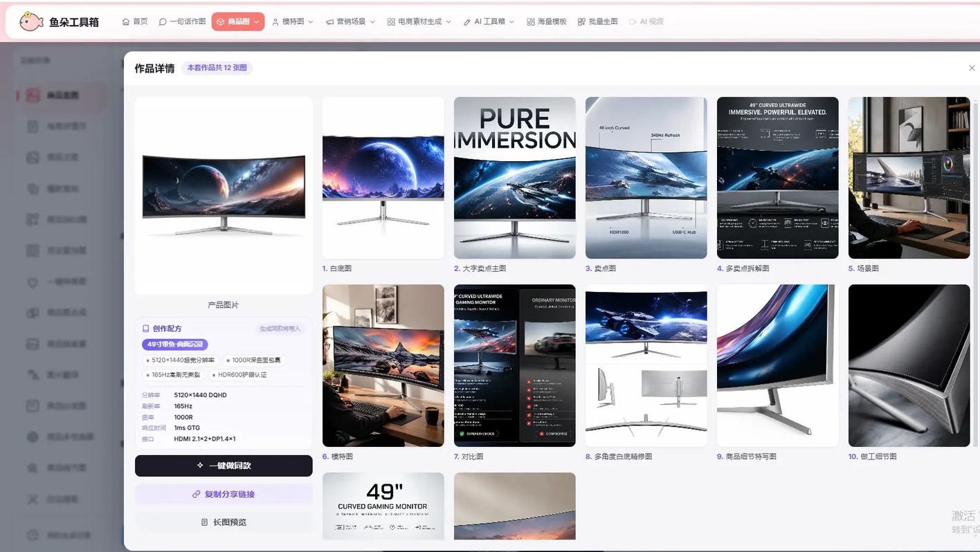Click the camera icon of AI 视频
This screenshot has height=552, width=980.
coord(633,22)
